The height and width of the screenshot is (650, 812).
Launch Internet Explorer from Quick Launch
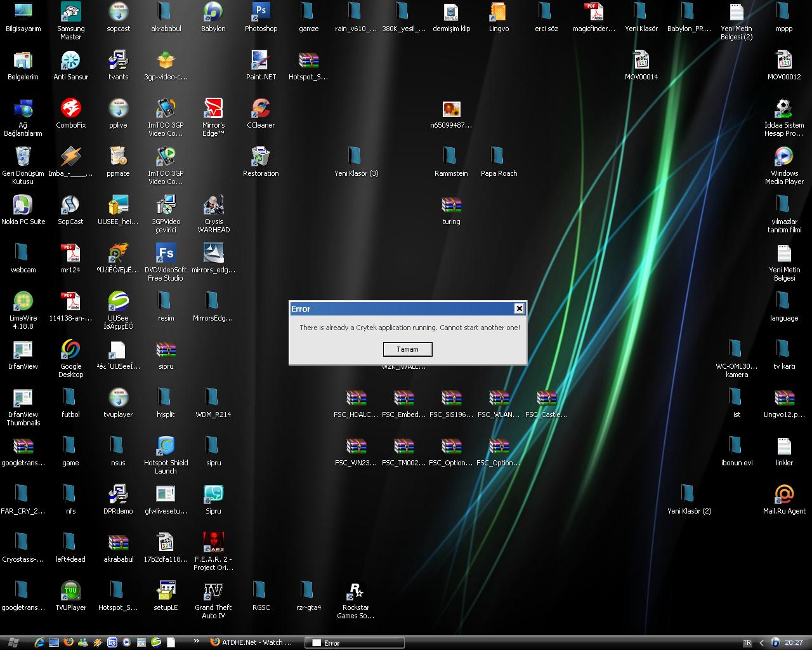(39, 642)
